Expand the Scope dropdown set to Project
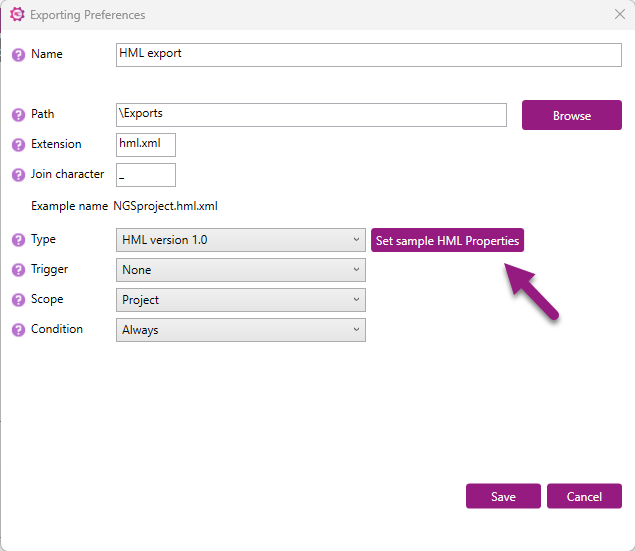 click(x=241, y=300)
